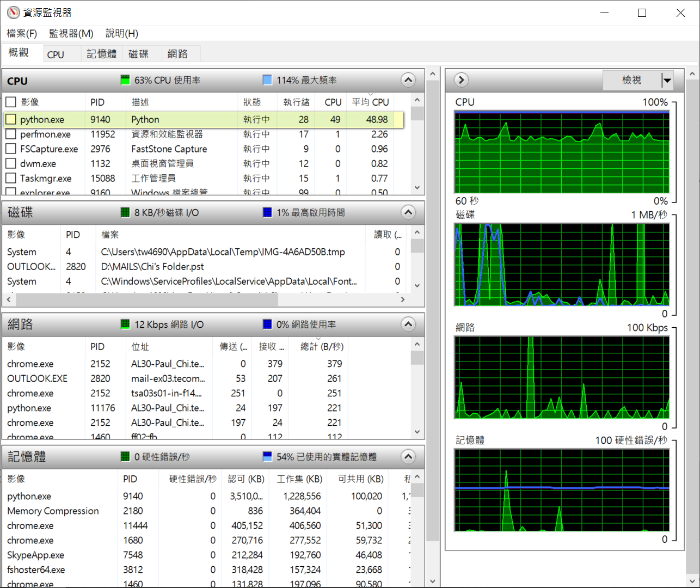The height and width of the screenshot is (588, 700).
Task: Collapse the 網路 section chevron
Action: [408, 324]
